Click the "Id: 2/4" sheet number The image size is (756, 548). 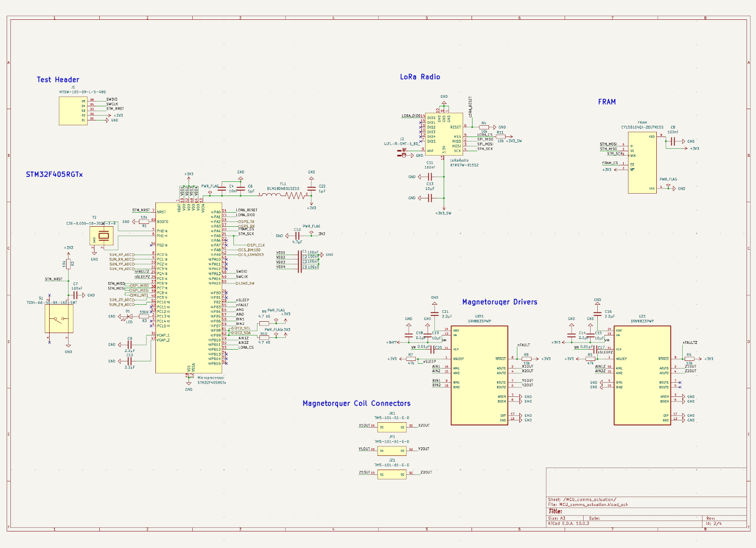(713, 523)
